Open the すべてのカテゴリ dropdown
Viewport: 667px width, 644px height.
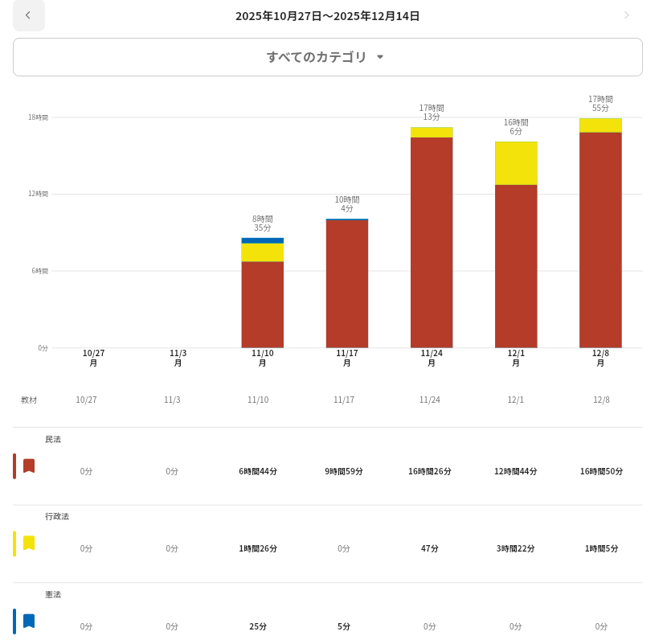coord(327,57)
